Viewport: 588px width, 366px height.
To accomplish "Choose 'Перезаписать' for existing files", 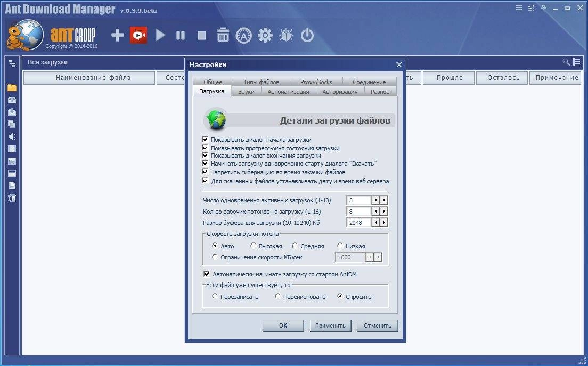I will [215, 296].
